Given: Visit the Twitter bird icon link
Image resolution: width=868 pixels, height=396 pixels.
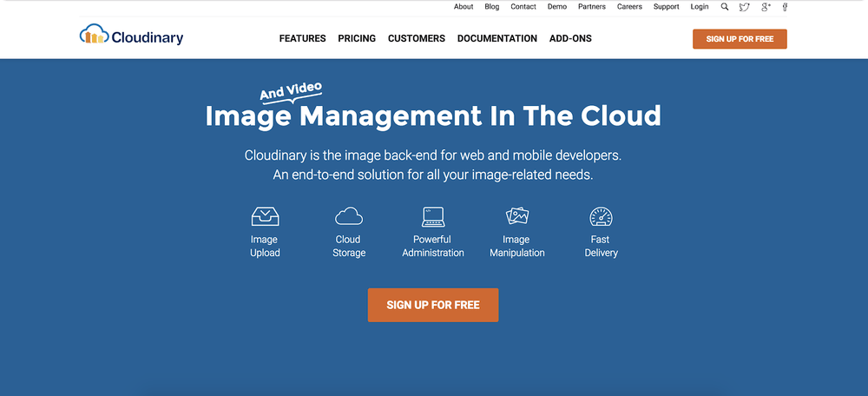Looking at the screenshot, I should [x=745, y=7].
